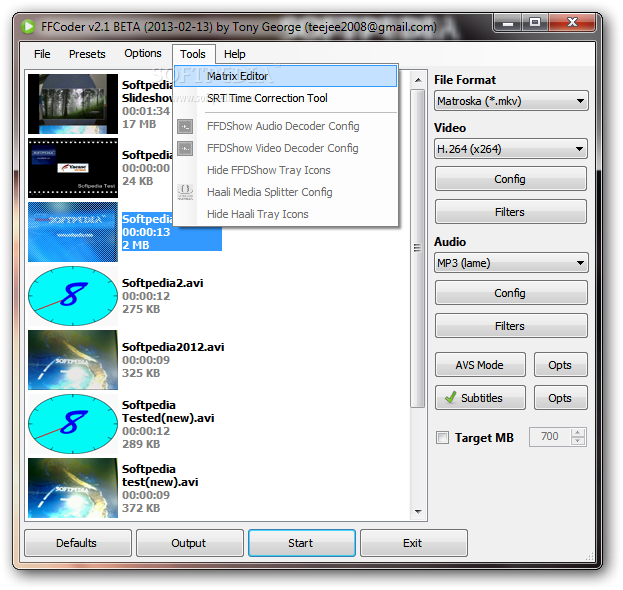Click the green checkmark on Subtitles button

click(x=451, y=397)
